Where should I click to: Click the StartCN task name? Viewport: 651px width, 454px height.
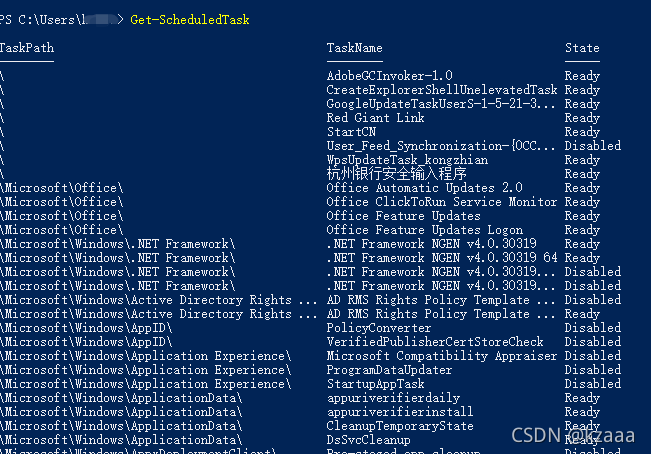coord(351,132)
